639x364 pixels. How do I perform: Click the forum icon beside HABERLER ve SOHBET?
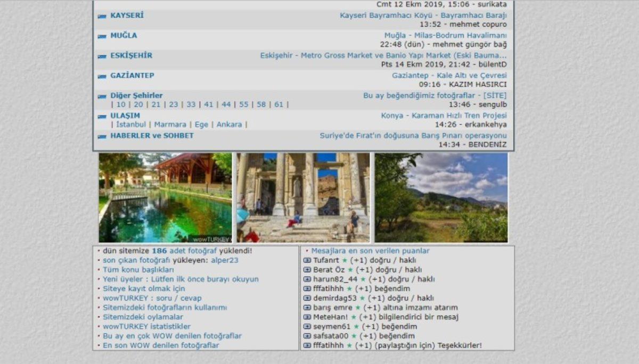pyautogui.click(x=102, y=136)
